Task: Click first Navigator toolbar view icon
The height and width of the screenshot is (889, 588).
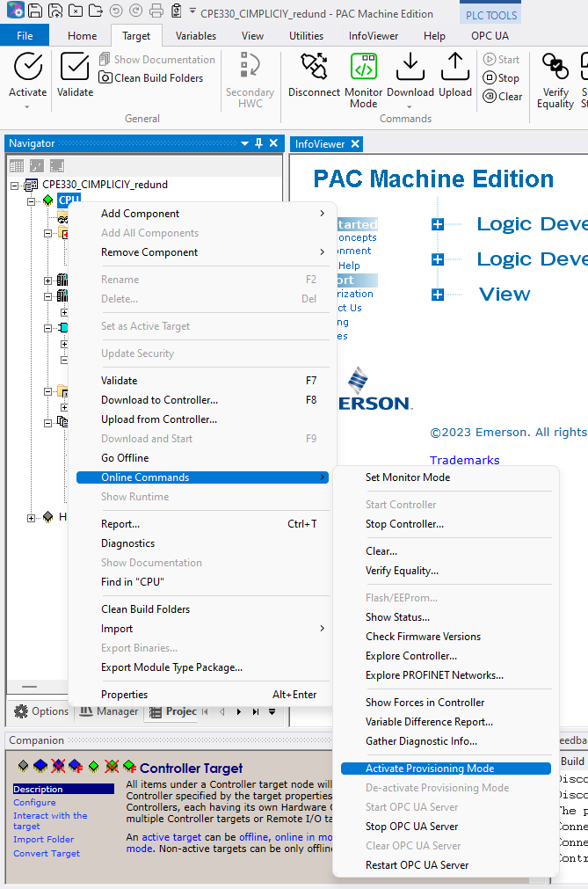Action: 17,165
